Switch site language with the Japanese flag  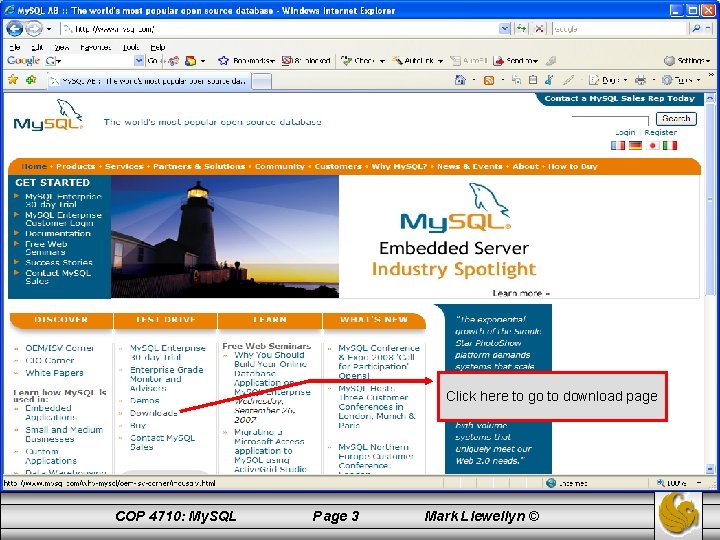653,146
